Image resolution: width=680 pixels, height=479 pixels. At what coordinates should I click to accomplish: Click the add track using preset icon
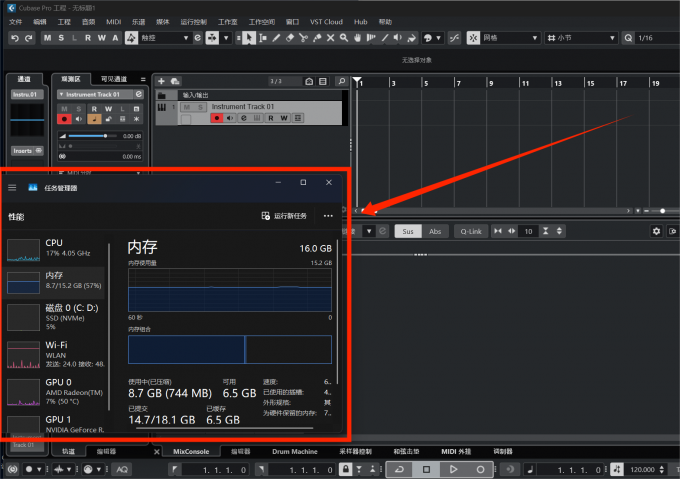(x=175, y=81)
